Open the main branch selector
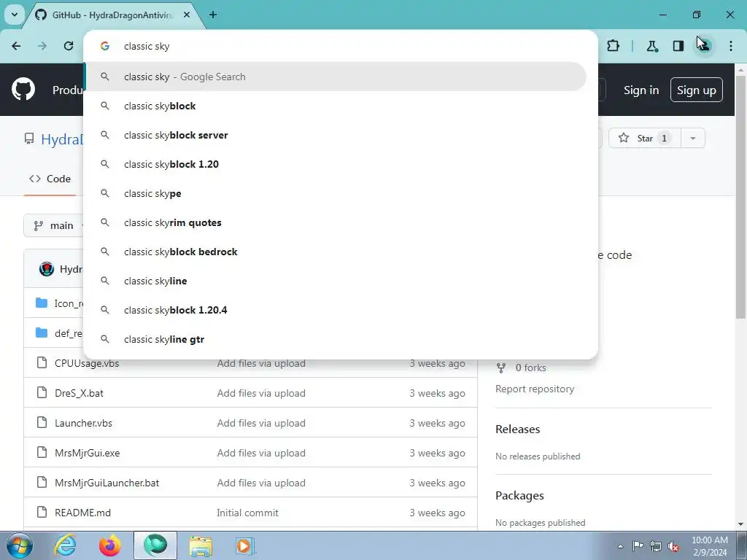Image resolution: width=747 pixels, height=560 pixels. point(54,225)
